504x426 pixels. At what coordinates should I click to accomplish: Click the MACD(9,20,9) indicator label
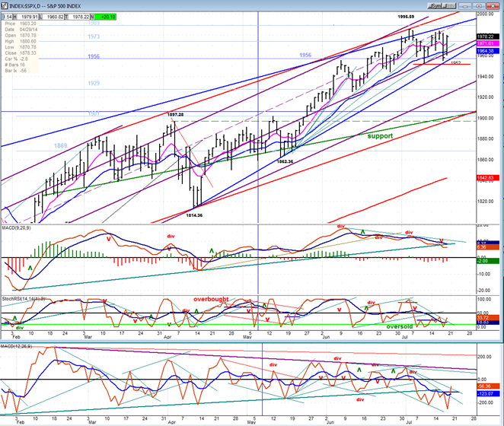(x=17, y=227)
